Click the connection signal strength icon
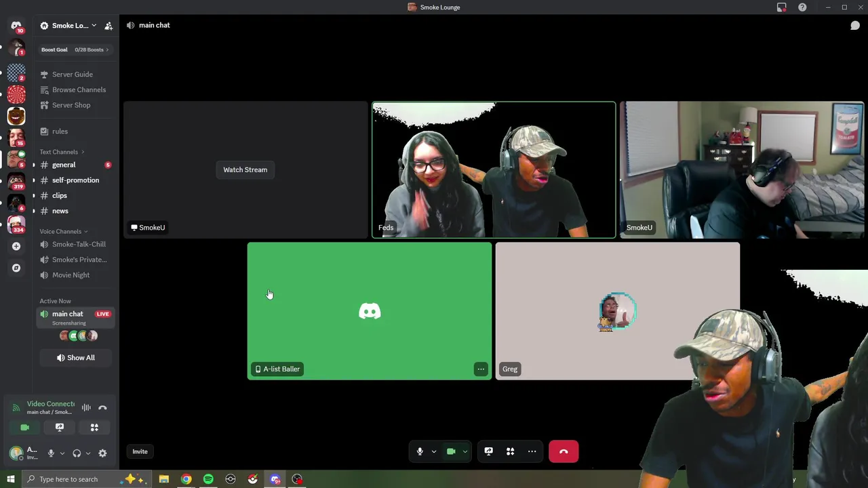The image size is (868, 488). 16,408
